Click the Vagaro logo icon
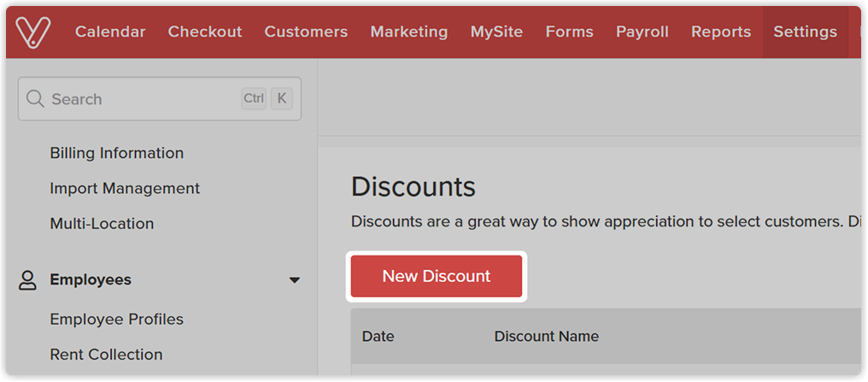This screenshot has height=382, width=868. [x=33, y=32]
